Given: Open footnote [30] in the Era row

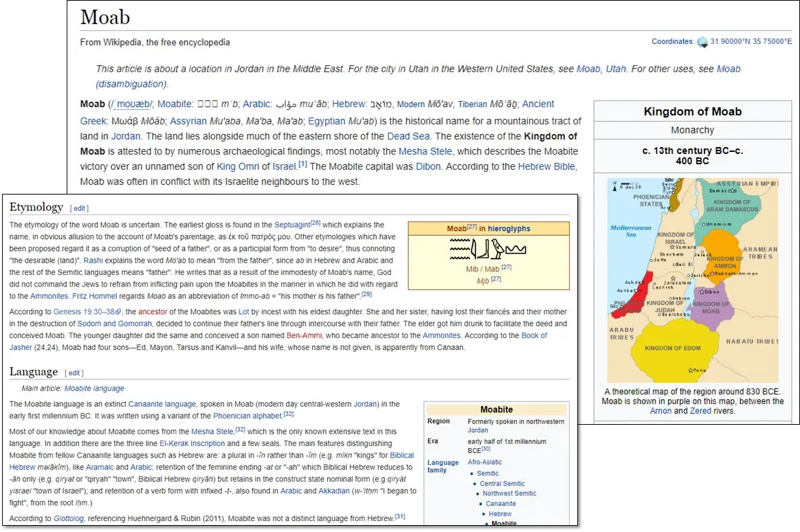Looking at the screenshot, I should tap(486, 449).
